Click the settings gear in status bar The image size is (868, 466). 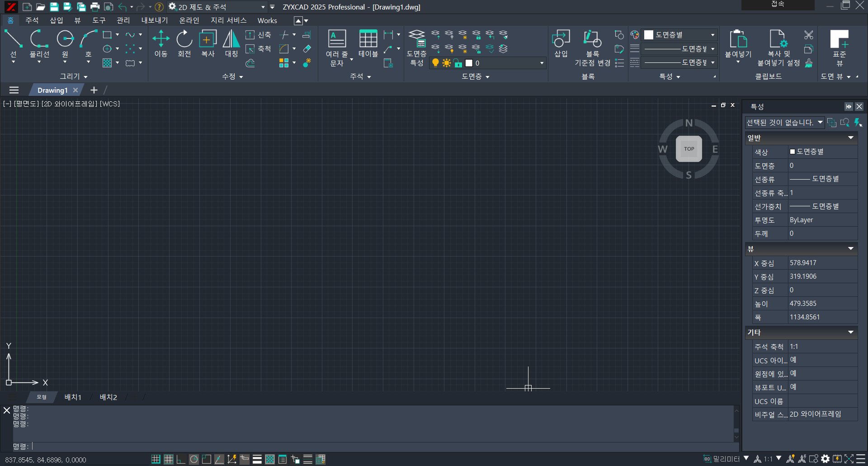point(826,459)
